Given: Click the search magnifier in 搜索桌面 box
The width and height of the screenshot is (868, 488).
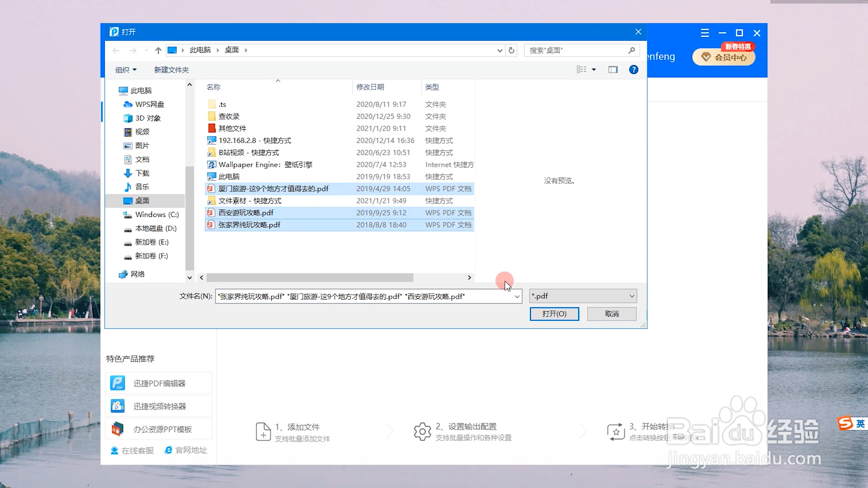Looking at the screenshot, I should tap(632, 50).
